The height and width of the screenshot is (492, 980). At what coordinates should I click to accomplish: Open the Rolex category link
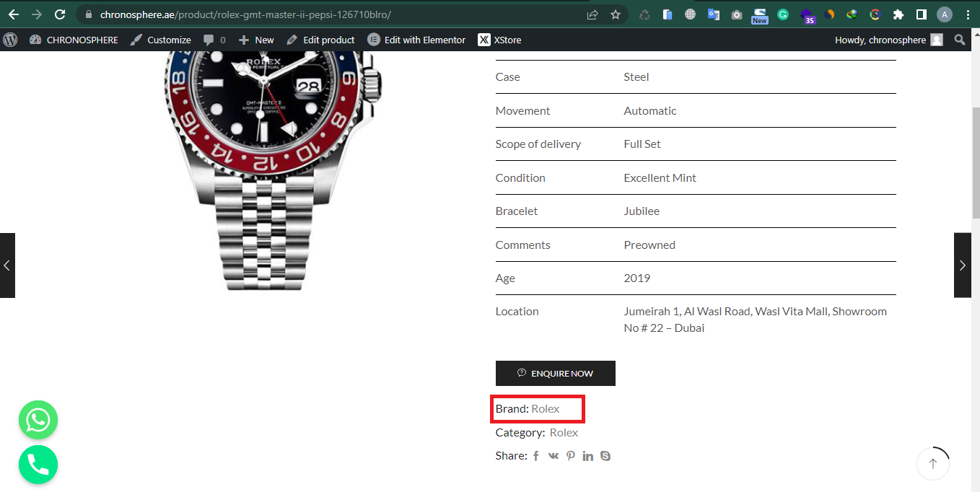pos(564,432)
